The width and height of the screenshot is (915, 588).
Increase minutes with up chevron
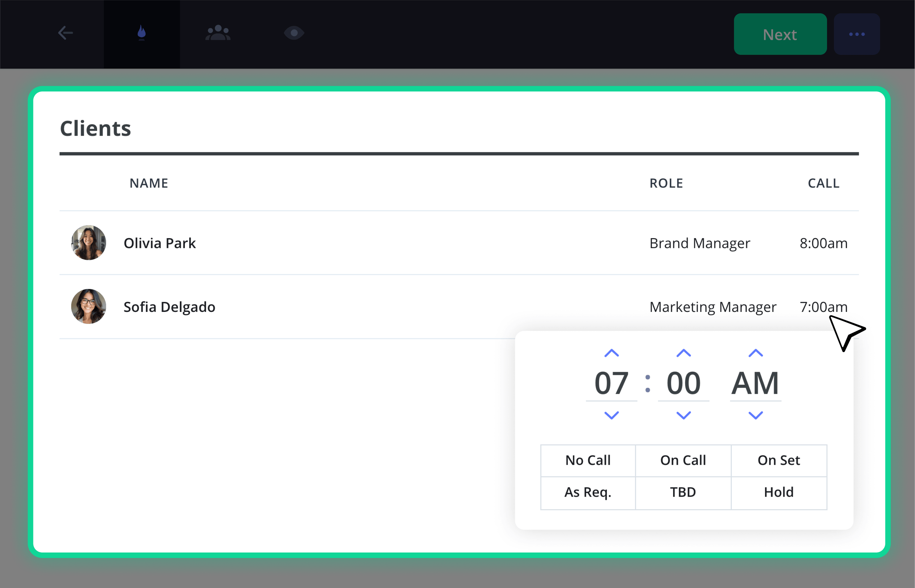click(x=683, y=353)
